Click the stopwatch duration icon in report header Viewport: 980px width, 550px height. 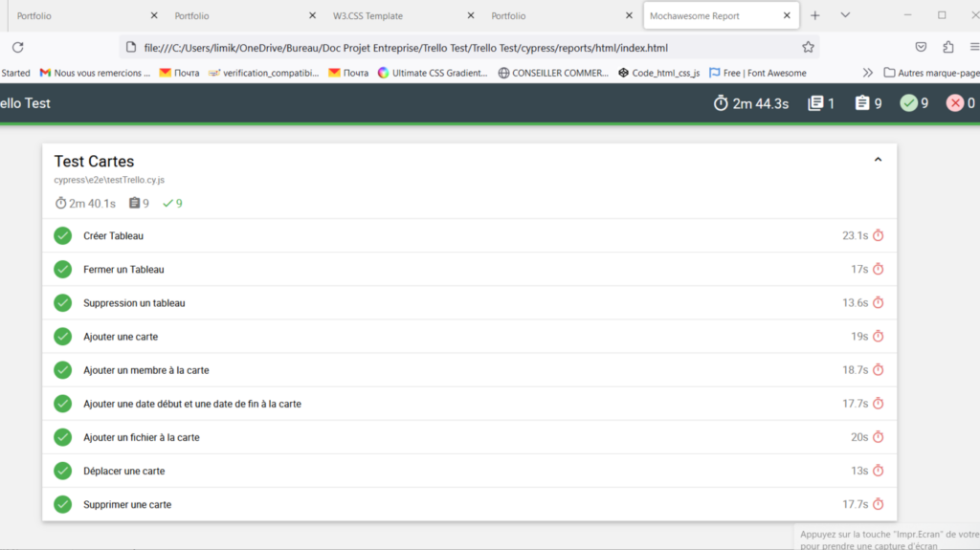pyautogui.click(x=722, y=103)
